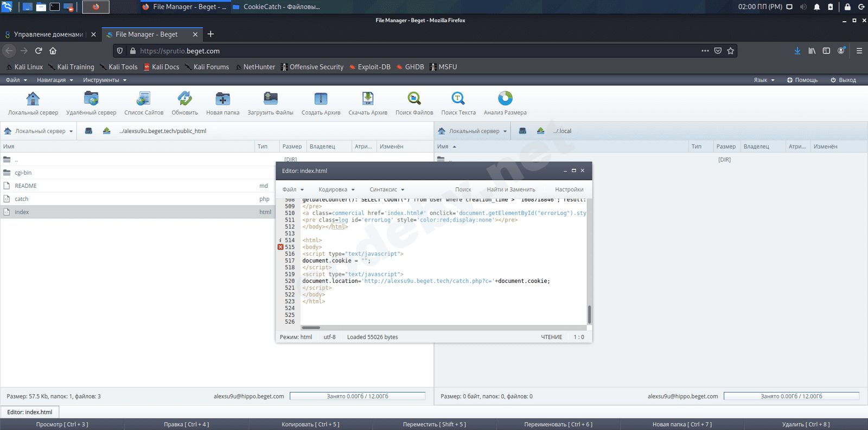Click notification bell in system tray
Screen dimensions: 868x430
click(817, 7)
